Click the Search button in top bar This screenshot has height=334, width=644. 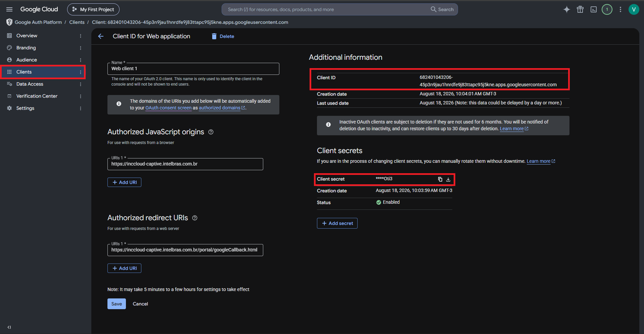point(442,9)
